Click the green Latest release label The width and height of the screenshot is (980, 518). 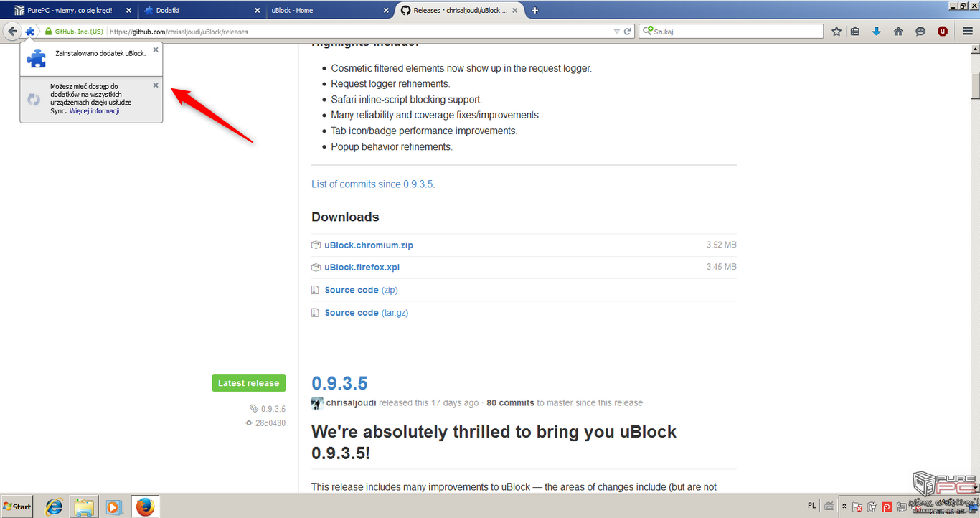point(248,383)
